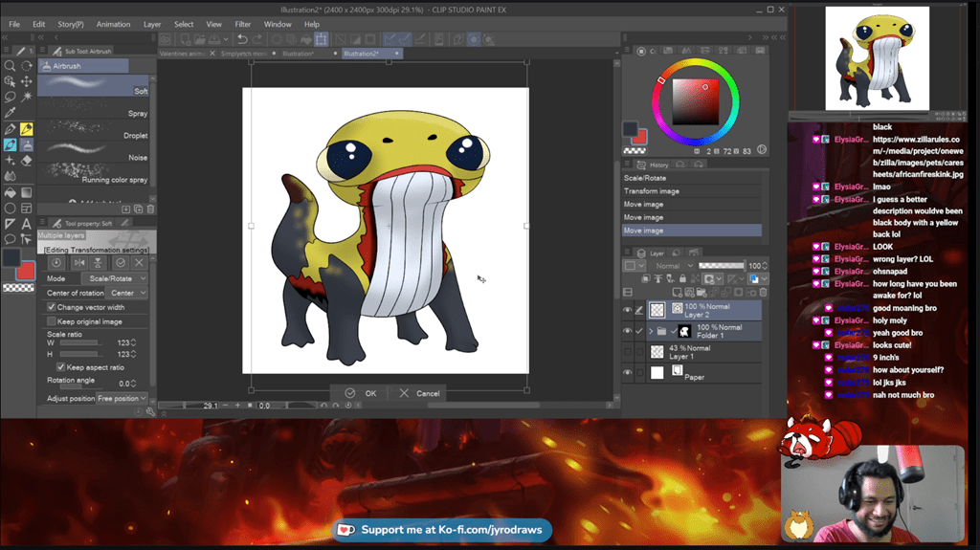Open the Save dropdown arrow in the command bar
This screenshot has height=550, width=980.
point(226,39)
